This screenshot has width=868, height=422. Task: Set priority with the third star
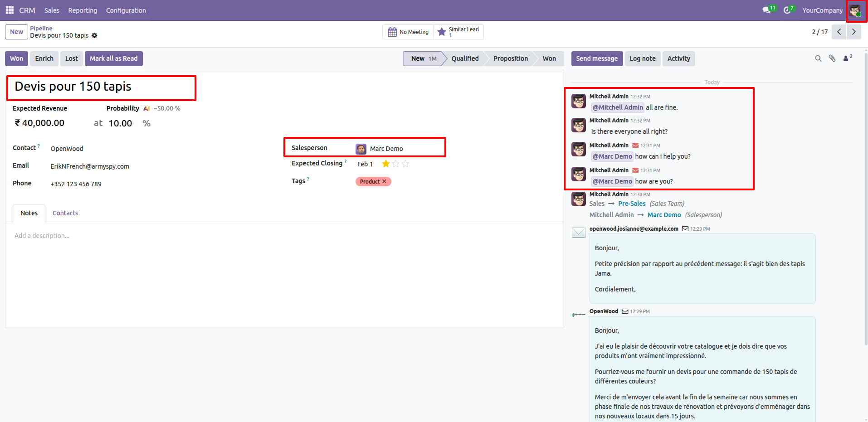click(405, 164)
